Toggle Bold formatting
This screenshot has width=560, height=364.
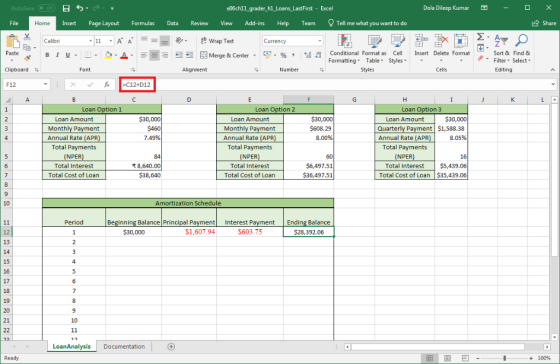47,55
